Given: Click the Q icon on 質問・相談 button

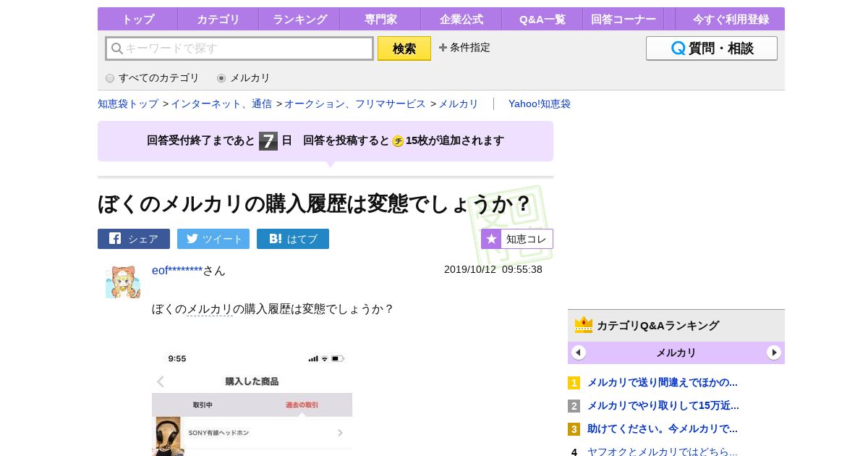Looking at the screenshot, I should coord(678,48).
